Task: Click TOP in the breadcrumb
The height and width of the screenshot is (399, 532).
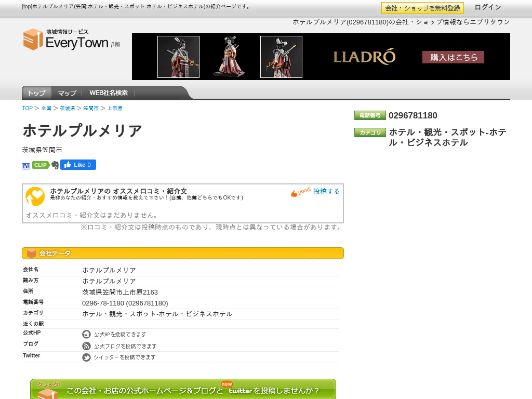Action: (x=27, y=108)
